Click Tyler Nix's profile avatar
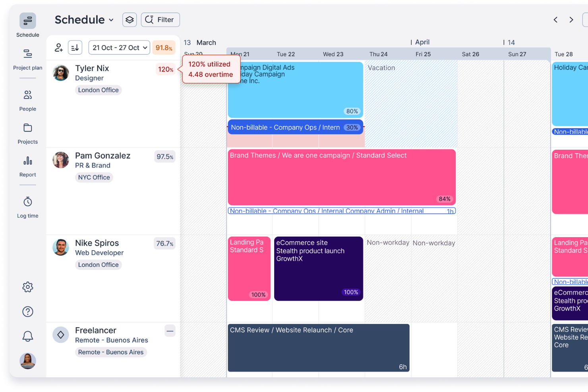The width and height of the screenshot is (588, 392). [60, 73]
